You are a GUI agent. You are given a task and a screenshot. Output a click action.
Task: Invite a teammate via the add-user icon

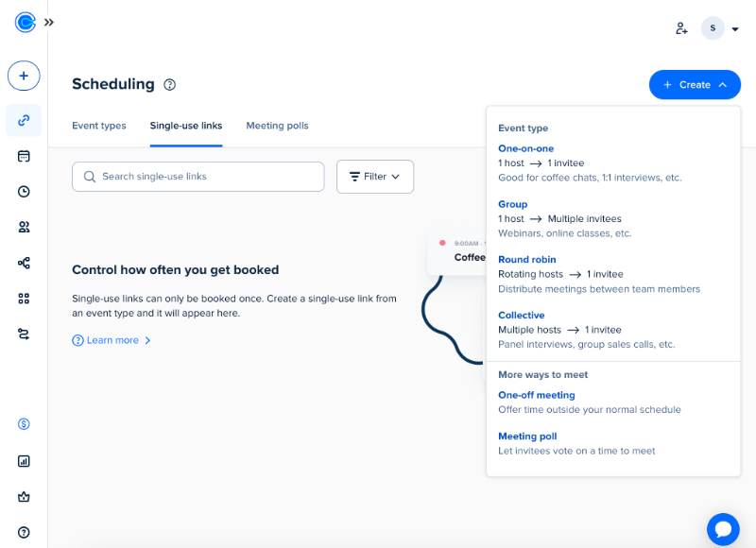pyautogui.click(x=681, y=28)
